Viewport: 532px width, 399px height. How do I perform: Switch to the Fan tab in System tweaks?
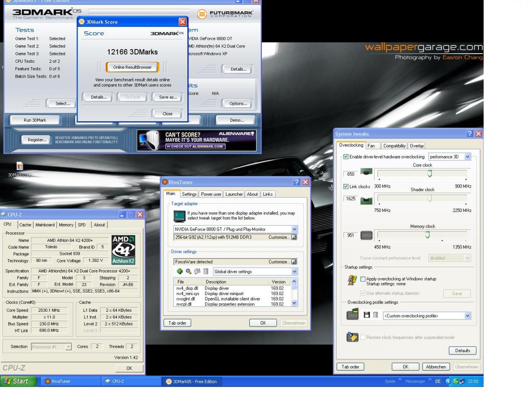pos(371,146)
